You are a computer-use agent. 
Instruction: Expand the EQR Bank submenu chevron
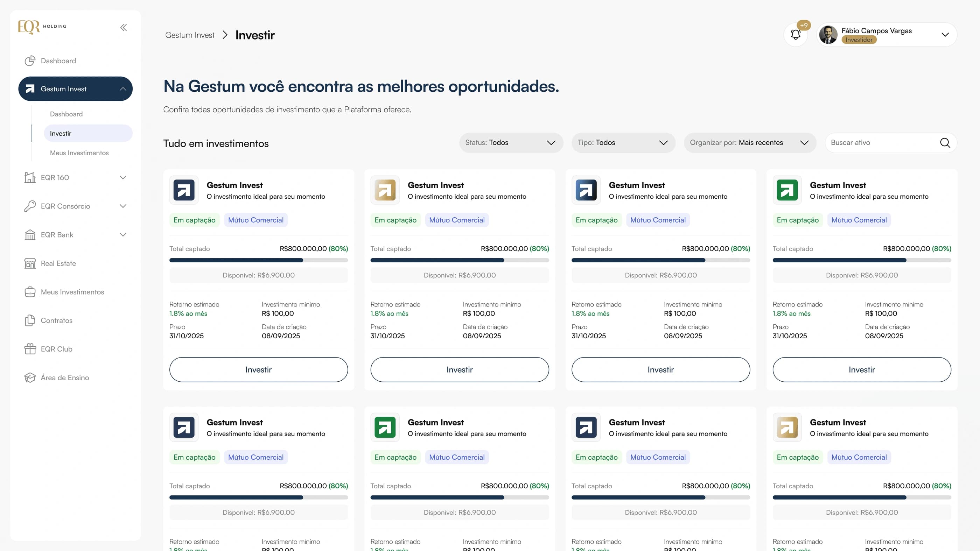pyautogui.click(x=123, y=235)
